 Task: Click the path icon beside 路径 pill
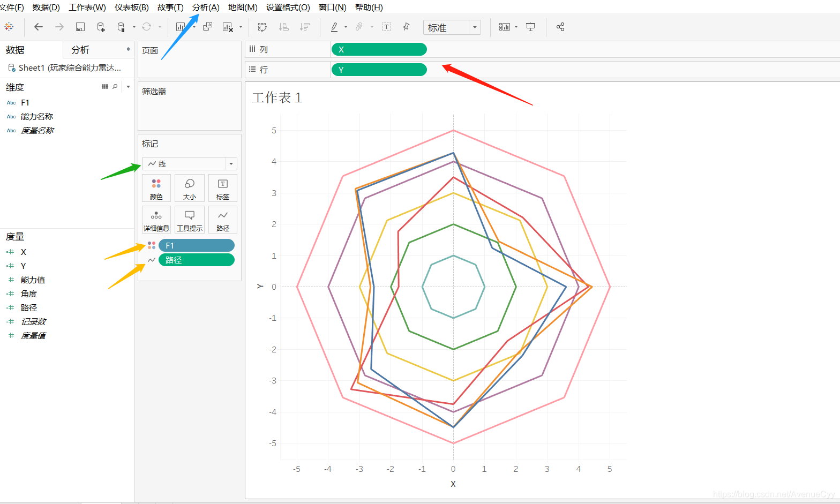152,260
